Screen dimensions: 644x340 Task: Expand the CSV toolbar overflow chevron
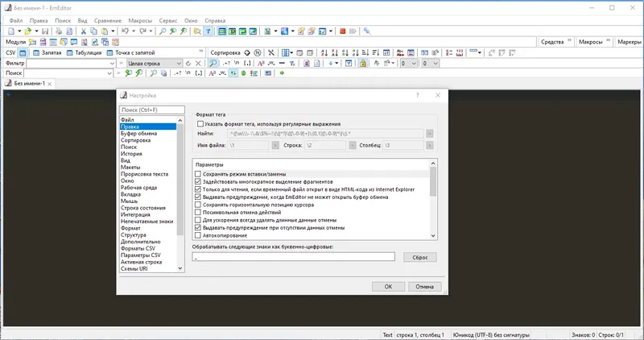201,51
